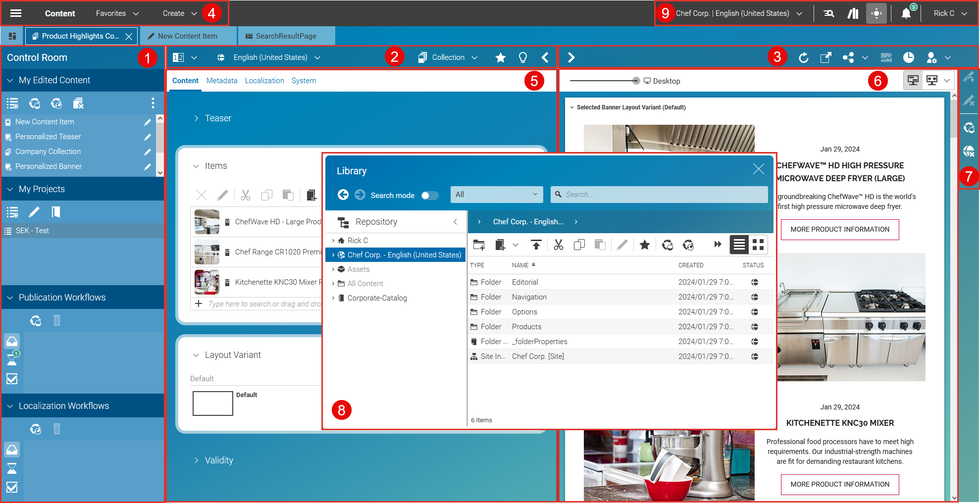
Task: Switch Library to thumbnail grid view
Action: tap(758, 245)
